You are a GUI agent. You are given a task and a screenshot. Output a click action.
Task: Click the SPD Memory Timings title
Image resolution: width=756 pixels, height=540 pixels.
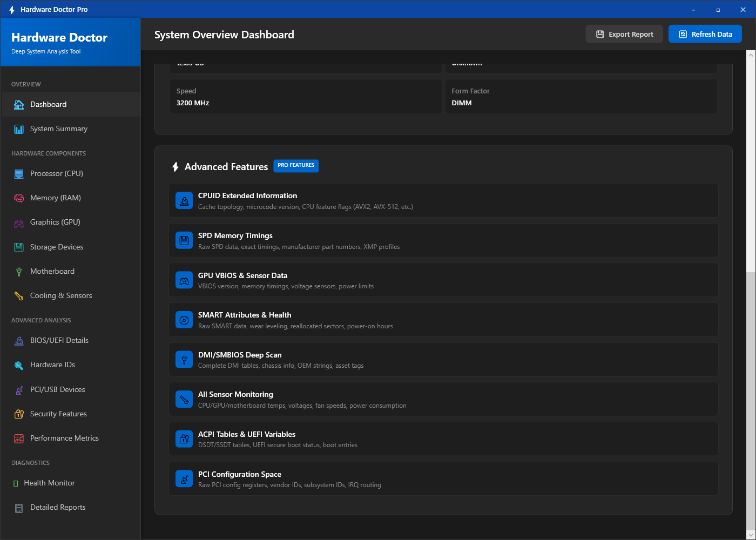pyautogui.click(x=235, y=236)
